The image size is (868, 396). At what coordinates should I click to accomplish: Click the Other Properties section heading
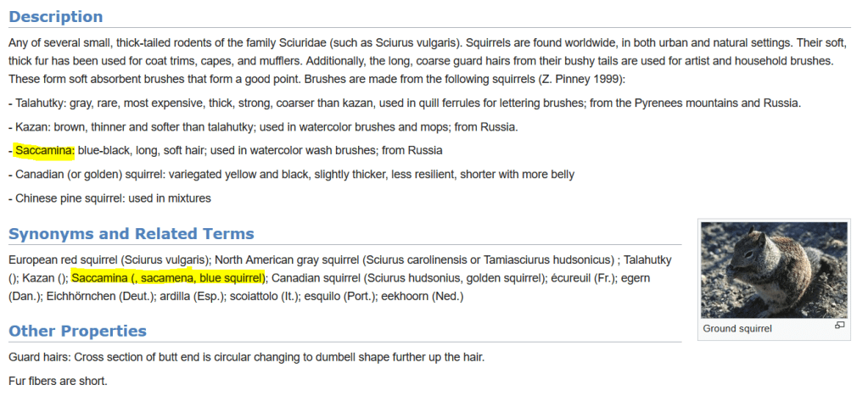(x=77, y=331)
